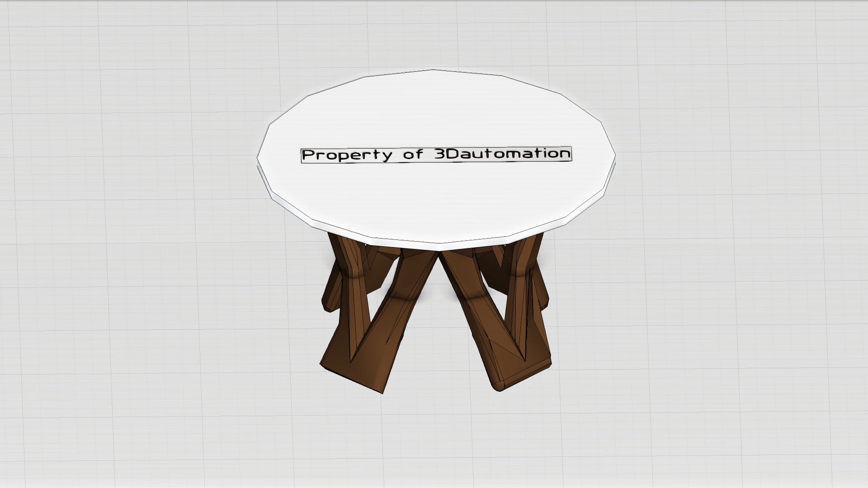Click the bottom foot of the front-left leg

[x=357, y=373]
